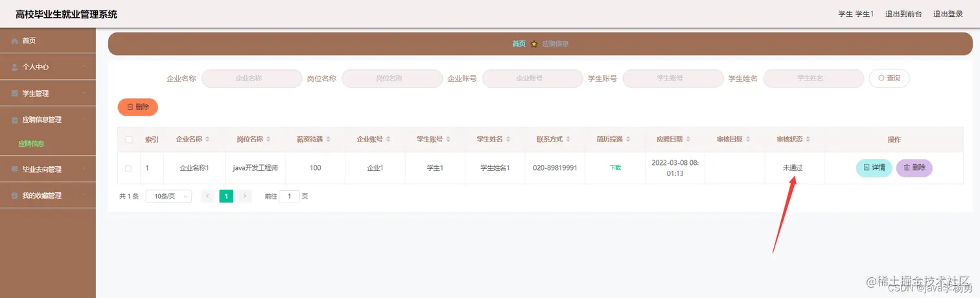Click the person icon next to 个人中心
This screenshot has height=298, width=980.
15,67
